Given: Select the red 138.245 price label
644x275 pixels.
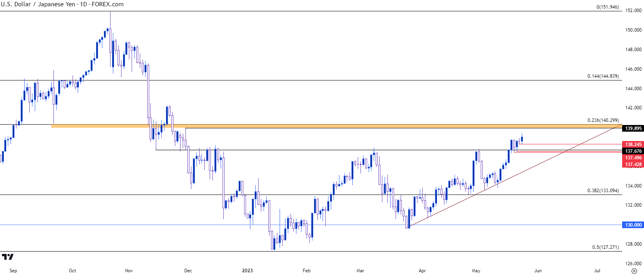Looking at the screenshot, I should 633,145.
